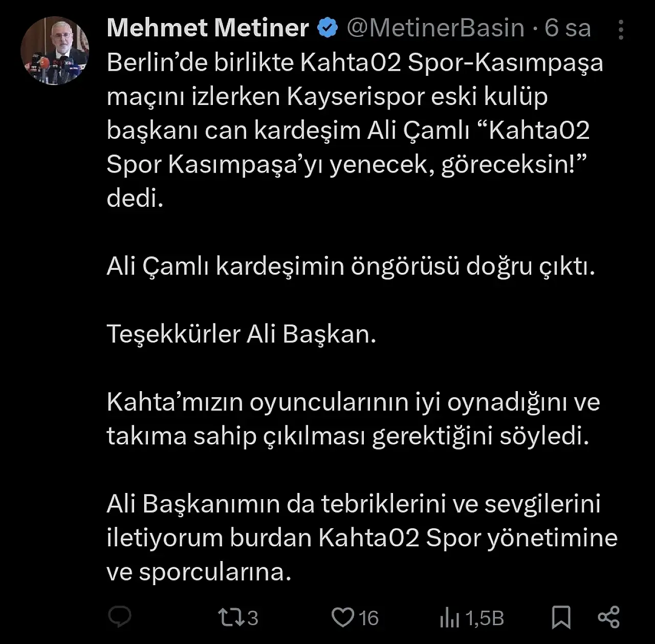Click the display name Mehmet Metiner
Viewport: 655px width, 644px height.
tap(208, 28)
